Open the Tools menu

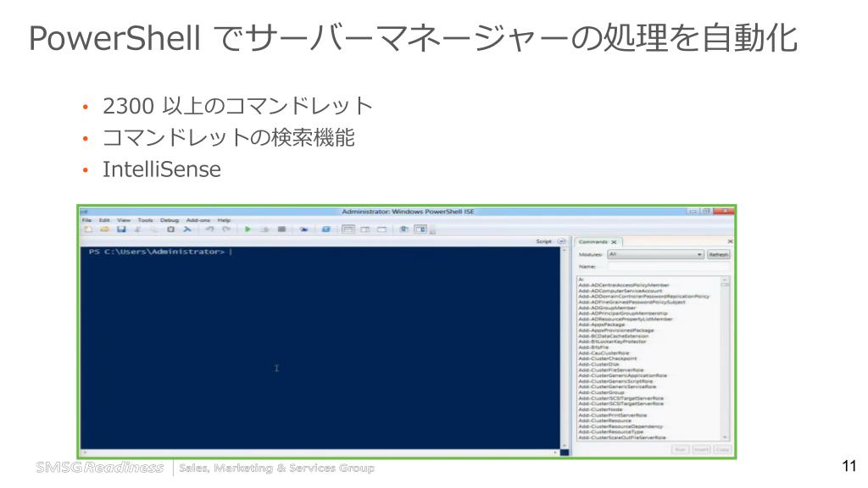coord(145,220)
